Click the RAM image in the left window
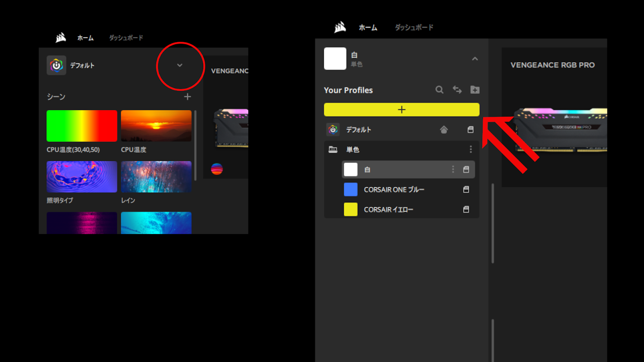The image size is (644, 362). 231,128
